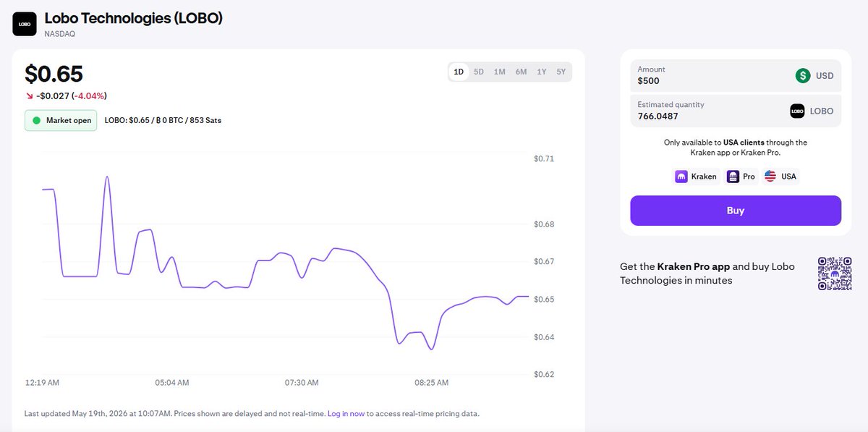Show the 6M chart range
The image size is (868, 432).
(x=521, y=72)
